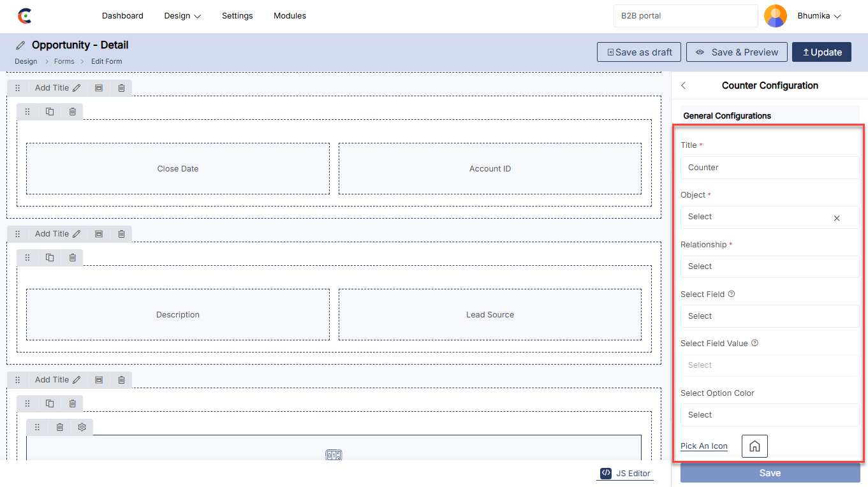This screenshot has width=868, height=487.
Task: Duplicate the Close Date row with copy icon
Action: (x=50, y=112)
